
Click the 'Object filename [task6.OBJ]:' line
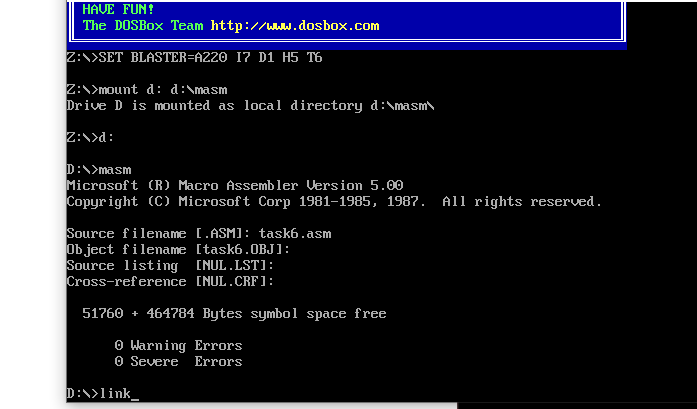(178, 249)
